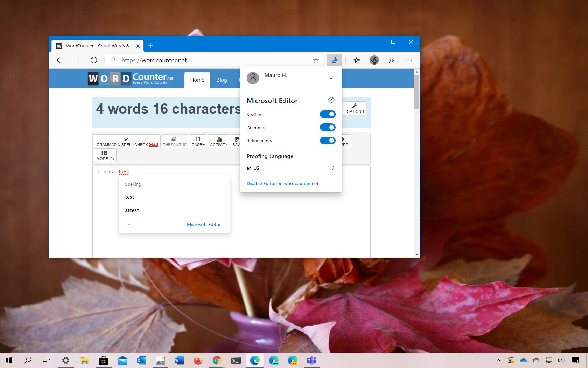Open the Case dropdown
This screenshot has width=588, height=368.
coord(198,141)
